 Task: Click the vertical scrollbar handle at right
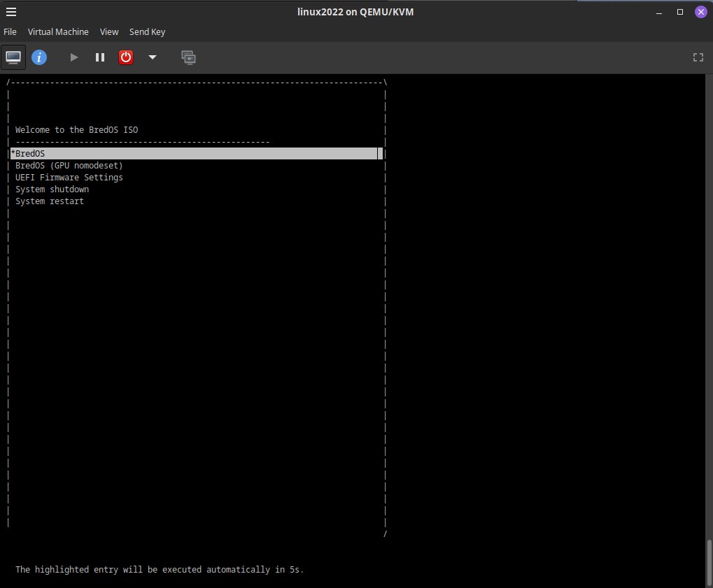[x=709, y=563]
